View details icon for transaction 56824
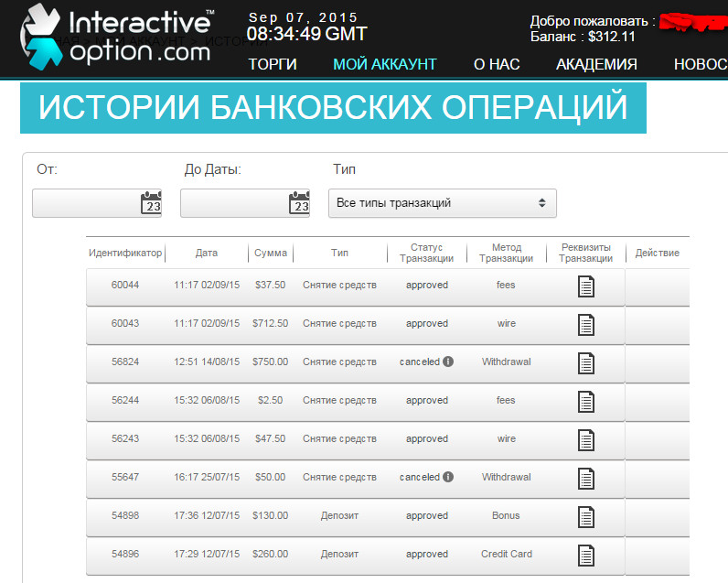The height and width of the screenshot is (583, 728). pos(585,363)
